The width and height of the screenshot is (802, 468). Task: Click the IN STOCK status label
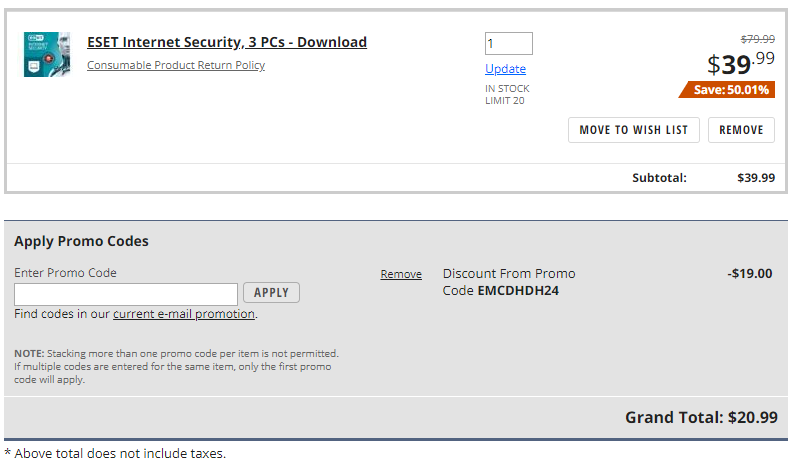coord(507,89)
